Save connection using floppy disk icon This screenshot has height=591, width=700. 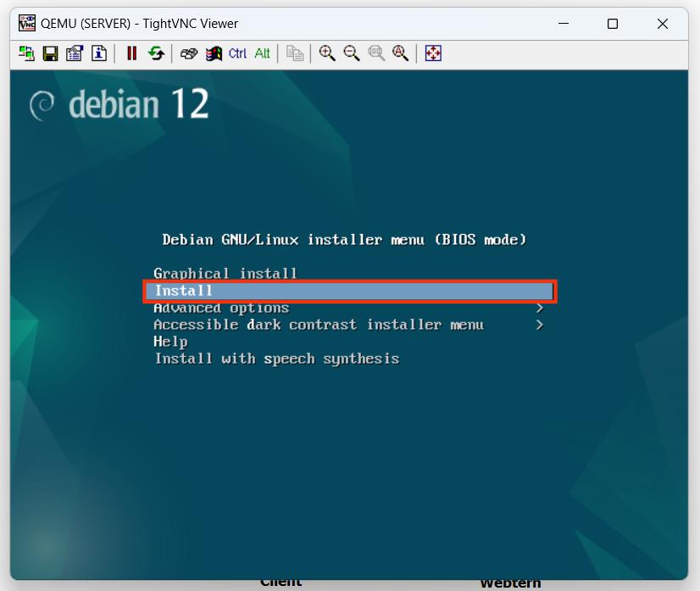tap(51, 53)
